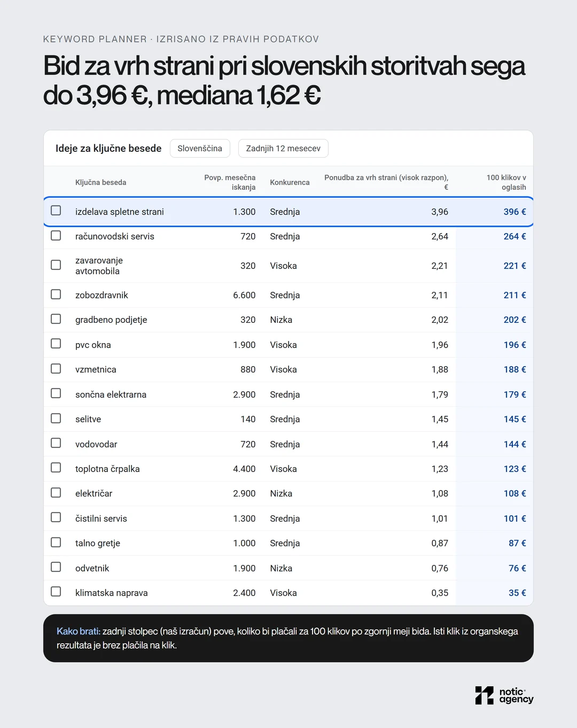Click the 221 € cost value
Screen dimensions: 577x728
click(x=514, y=266)
